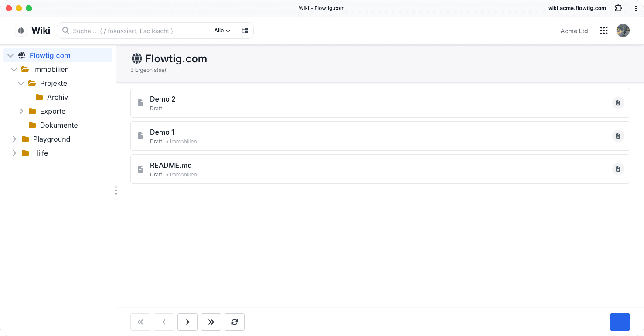Go to the next page
Image resolution: width=644 pixels, height=336 pixels.
[x=187, y=322]
